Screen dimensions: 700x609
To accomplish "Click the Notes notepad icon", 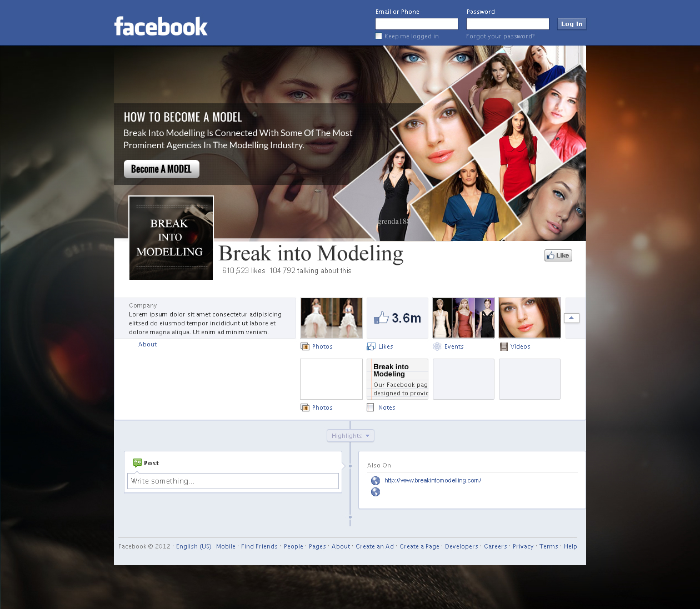I will (x=371, y=407).
